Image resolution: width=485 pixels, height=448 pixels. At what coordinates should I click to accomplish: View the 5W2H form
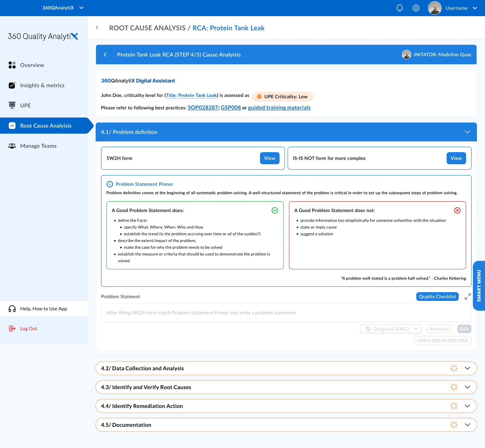pyautogui.click(x=269, y=158)
